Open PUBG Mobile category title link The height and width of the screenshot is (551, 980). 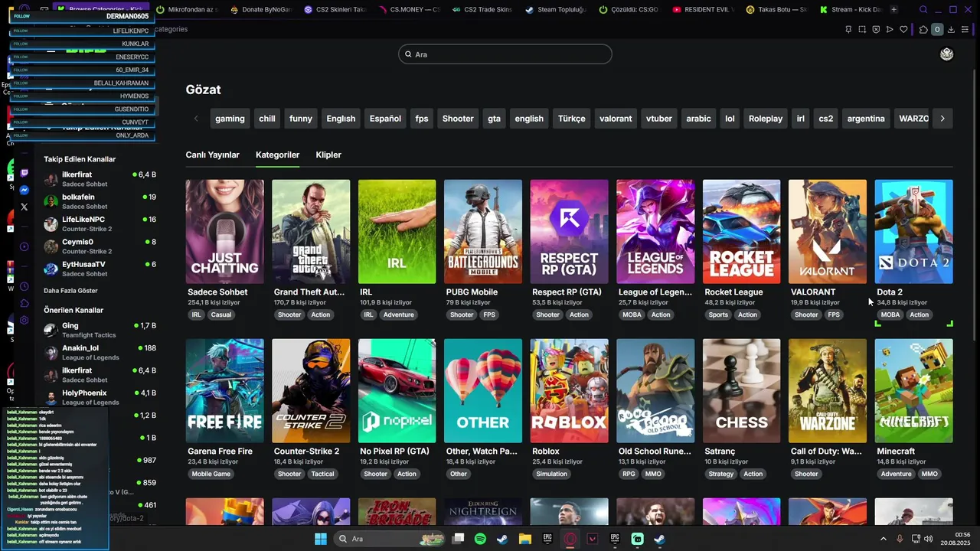472,292
